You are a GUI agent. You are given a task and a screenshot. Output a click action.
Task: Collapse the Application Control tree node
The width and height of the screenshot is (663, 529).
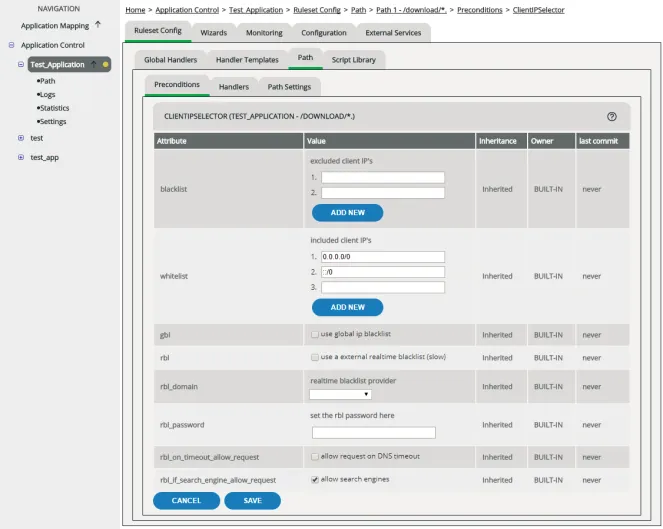pos(11,45)
